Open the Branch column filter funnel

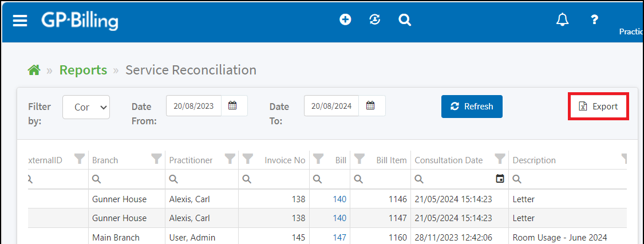[156, 159]
